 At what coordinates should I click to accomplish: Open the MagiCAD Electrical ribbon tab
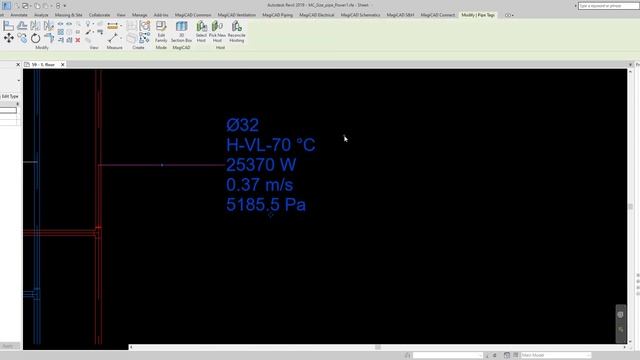tap(317, 15)
